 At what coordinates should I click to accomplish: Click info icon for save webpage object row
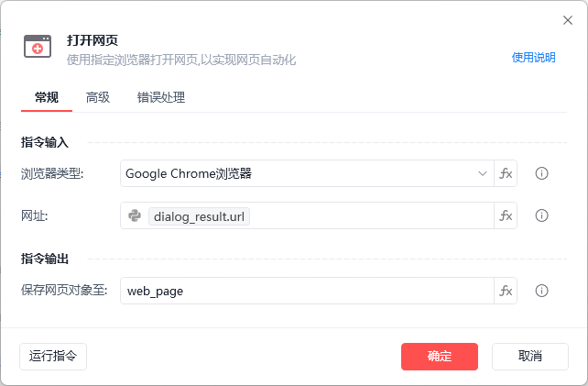[541, 291]
